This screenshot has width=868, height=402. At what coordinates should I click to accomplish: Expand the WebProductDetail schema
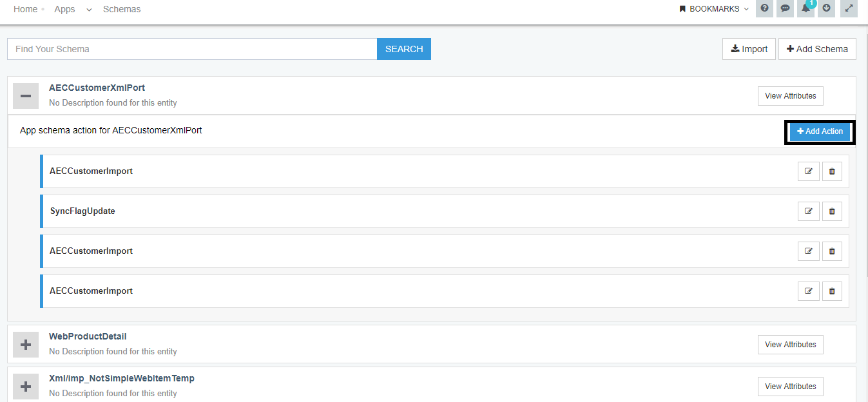(26, 345)
